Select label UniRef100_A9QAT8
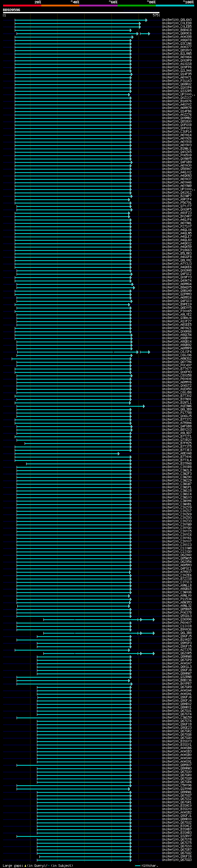 pos(177,40)
